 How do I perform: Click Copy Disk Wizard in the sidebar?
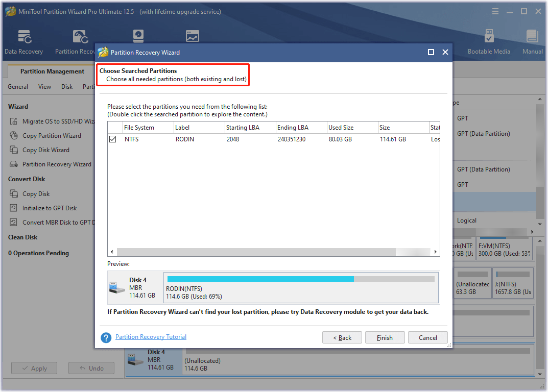(46, 150)
